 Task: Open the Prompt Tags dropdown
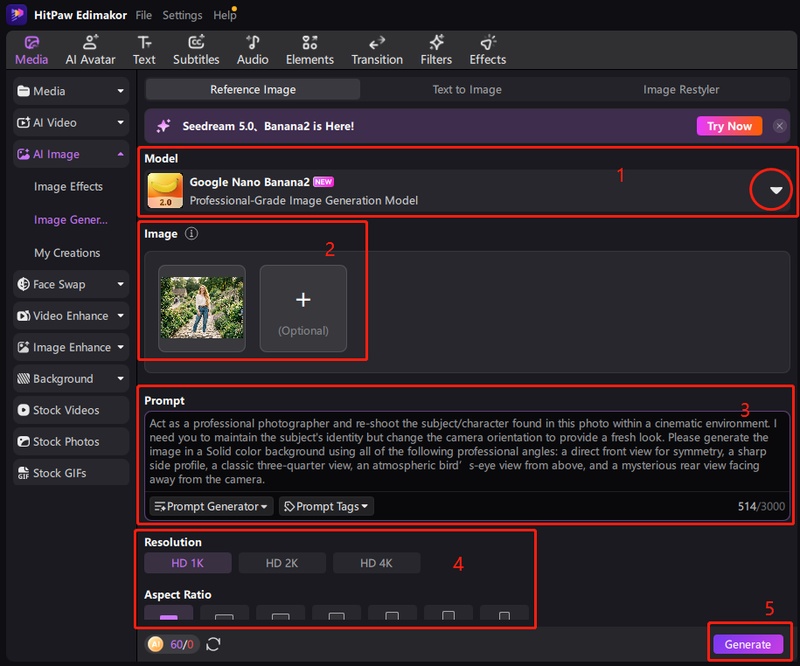326,507
